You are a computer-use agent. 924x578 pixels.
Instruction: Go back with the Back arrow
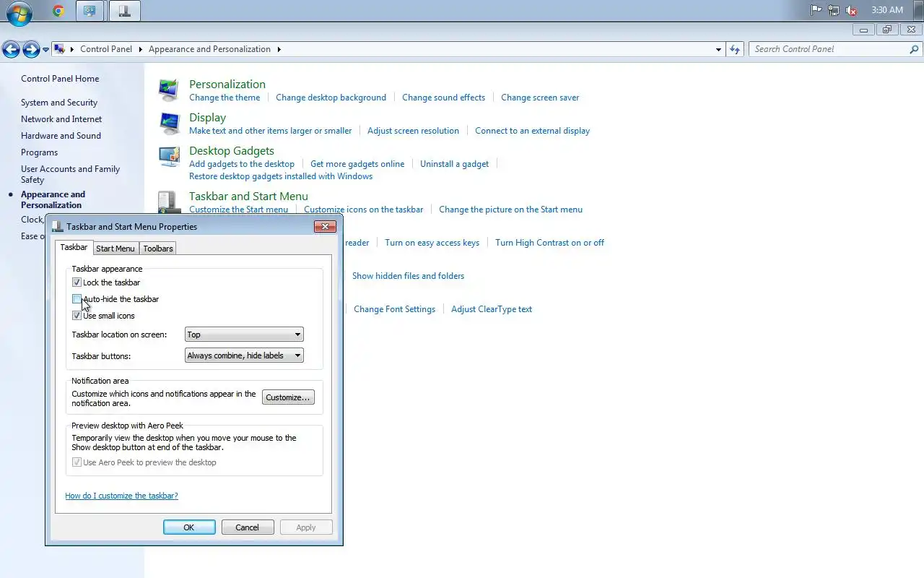tap(11, 49)
